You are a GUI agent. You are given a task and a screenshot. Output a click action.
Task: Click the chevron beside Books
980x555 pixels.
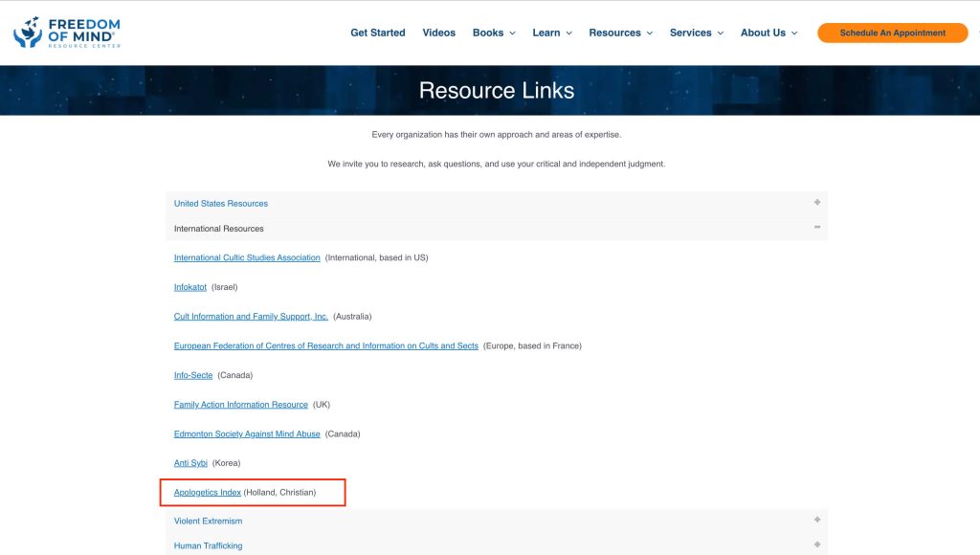[x=513, y=33]
